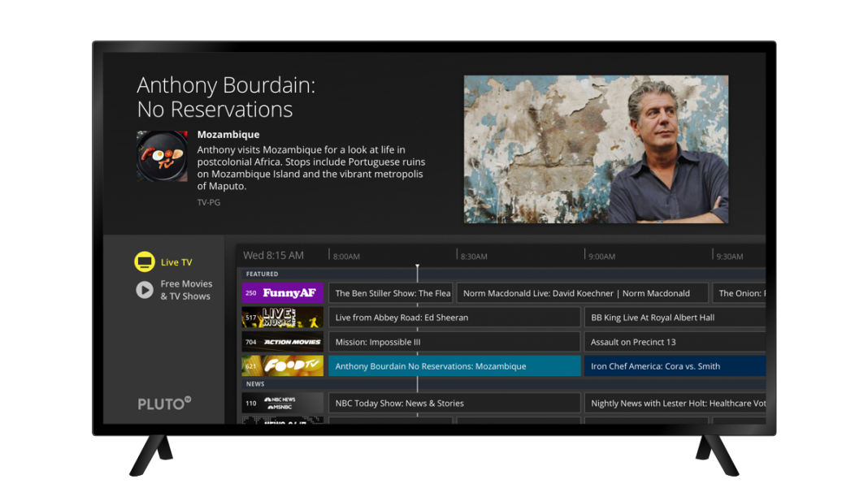This screenshot has height=488, width=868.
Task: Open the Food TV channel logo beside Mozambique
Action: point(162,156)
